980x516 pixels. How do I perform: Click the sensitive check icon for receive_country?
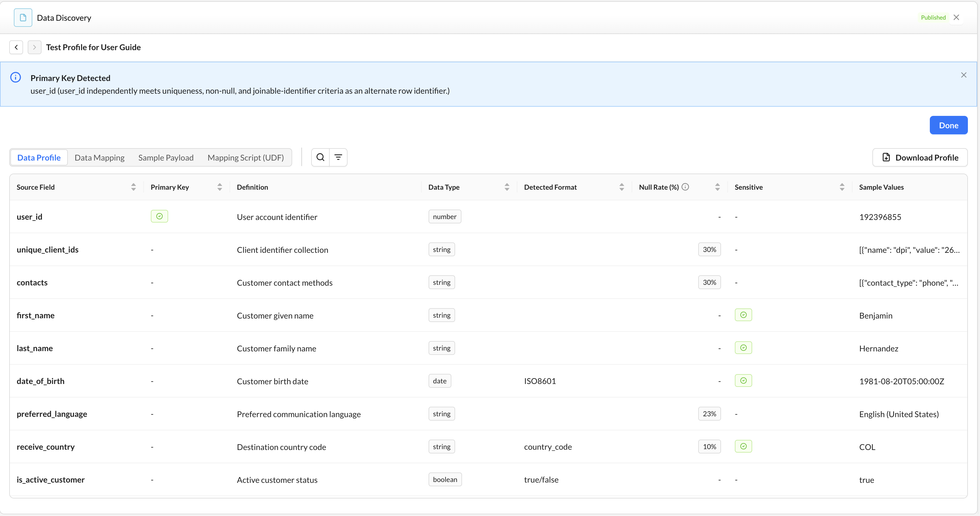point(744,447)
